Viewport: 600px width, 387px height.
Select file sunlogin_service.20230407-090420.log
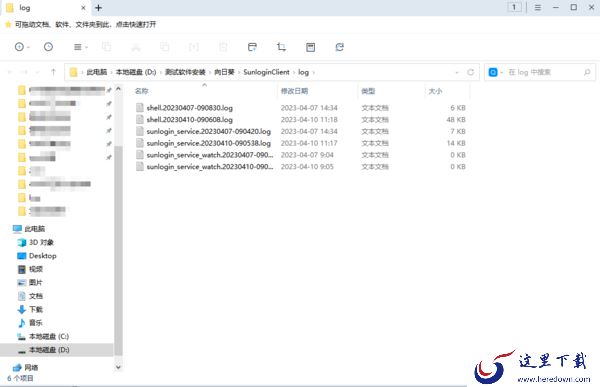(x=209, y=131)
